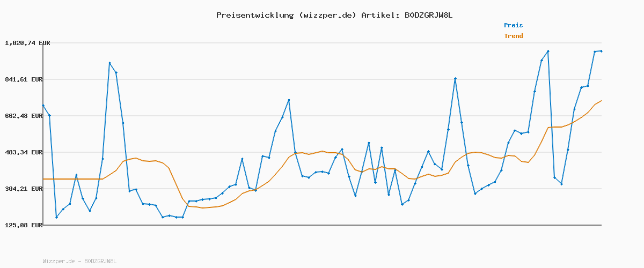This screenshot has height=268, width=644.
Task: Click the rightmost blue price data point
Action: 601,51
